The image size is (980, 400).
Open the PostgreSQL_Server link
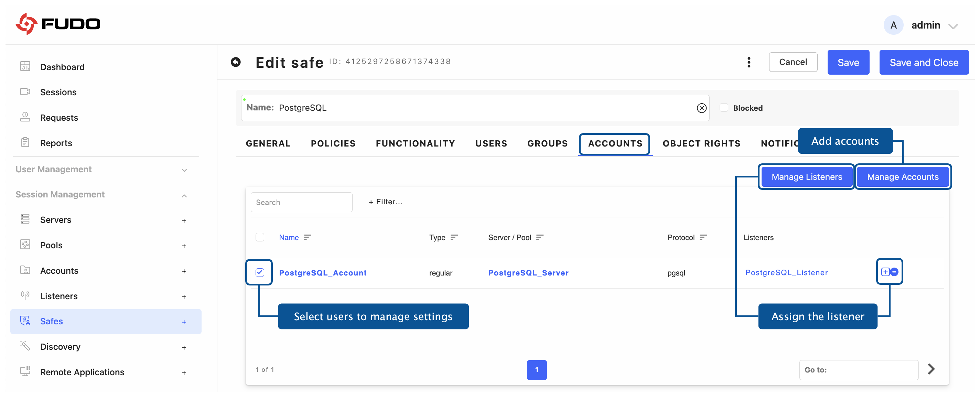[x=528, y=273]
